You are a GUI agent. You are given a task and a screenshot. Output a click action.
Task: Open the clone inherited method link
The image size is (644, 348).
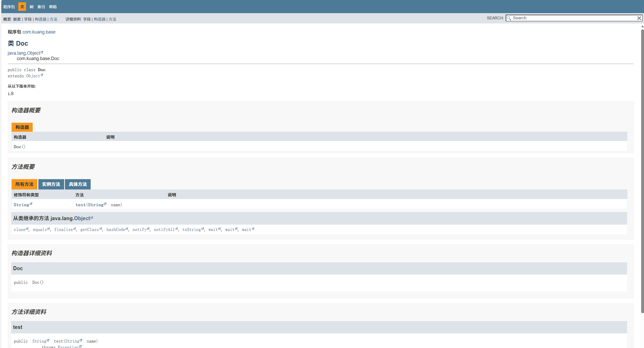tap(20, 229)
